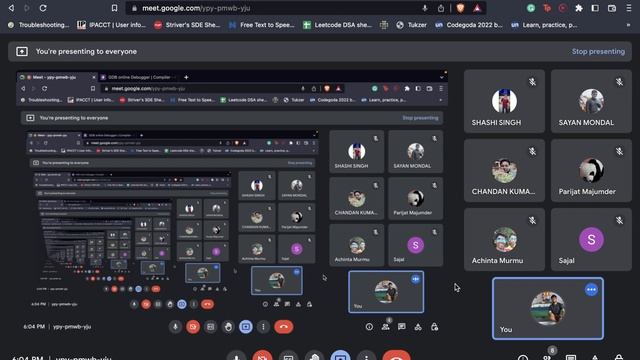Open a new tab with plus in preview
The width and height of the screenshot is (640, 360).
point(186,77)
